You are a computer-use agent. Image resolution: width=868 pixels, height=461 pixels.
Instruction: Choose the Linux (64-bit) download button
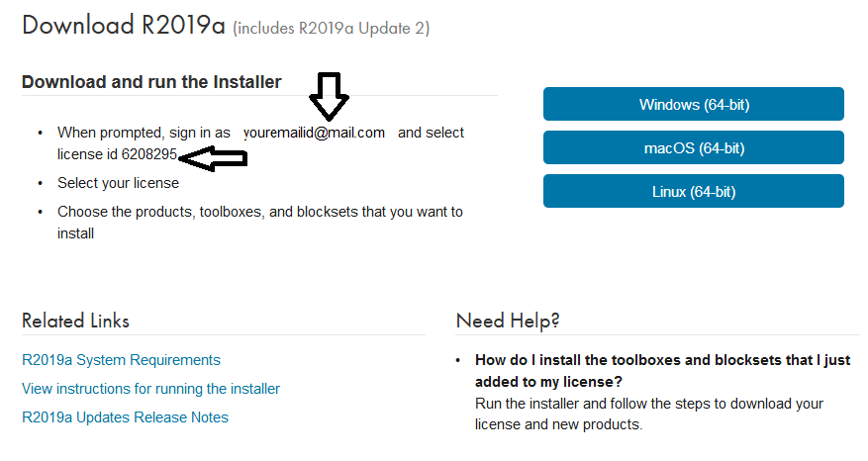point(693,191)
